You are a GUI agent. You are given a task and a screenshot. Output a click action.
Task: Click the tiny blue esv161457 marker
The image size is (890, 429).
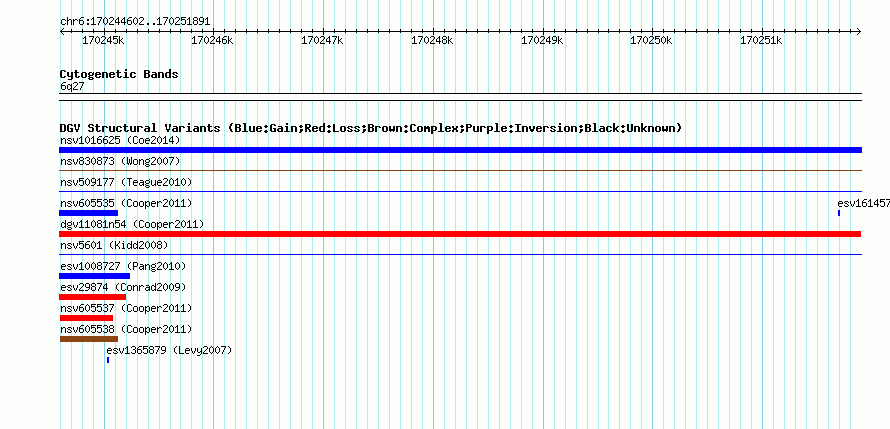click(x=839, y=213)
